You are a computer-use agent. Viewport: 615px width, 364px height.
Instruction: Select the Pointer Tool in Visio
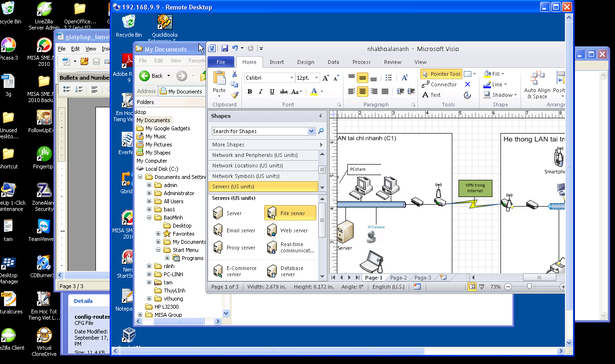441,74
